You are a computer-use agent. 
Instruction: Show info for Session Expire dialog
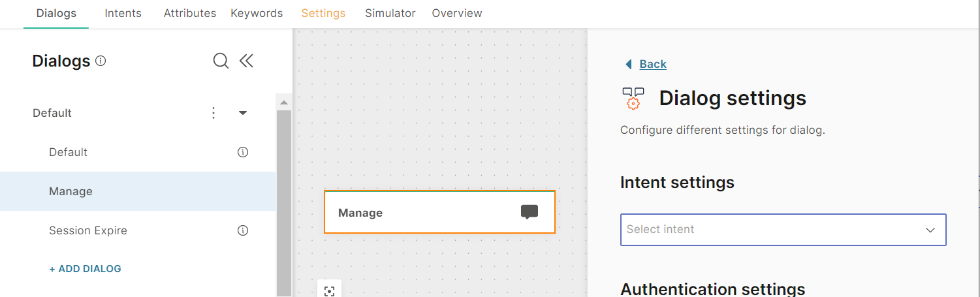(243, 230)
